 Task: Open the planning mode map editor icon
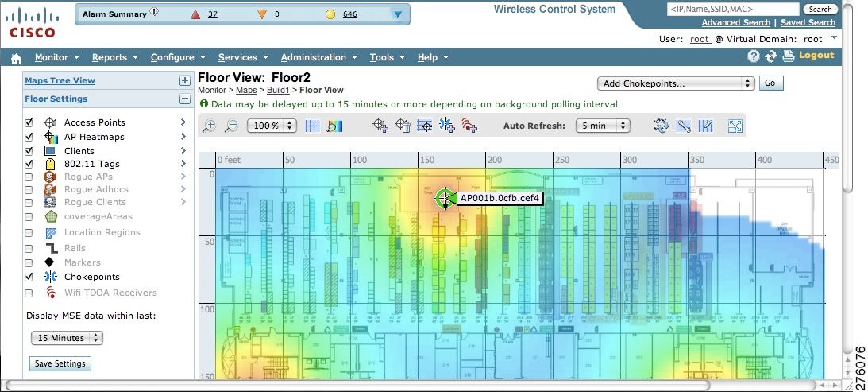tap(683, 126)
